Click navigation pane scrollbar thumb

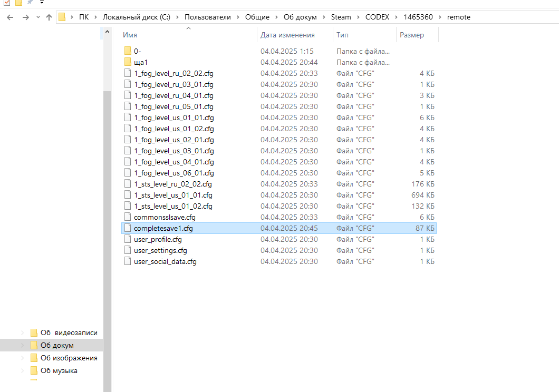107,241
